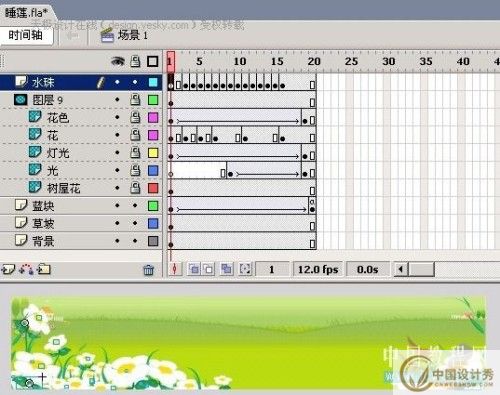Click frame 10 on the timeline ruler
This screenshot has width=500, height=395.
(240, 61)
